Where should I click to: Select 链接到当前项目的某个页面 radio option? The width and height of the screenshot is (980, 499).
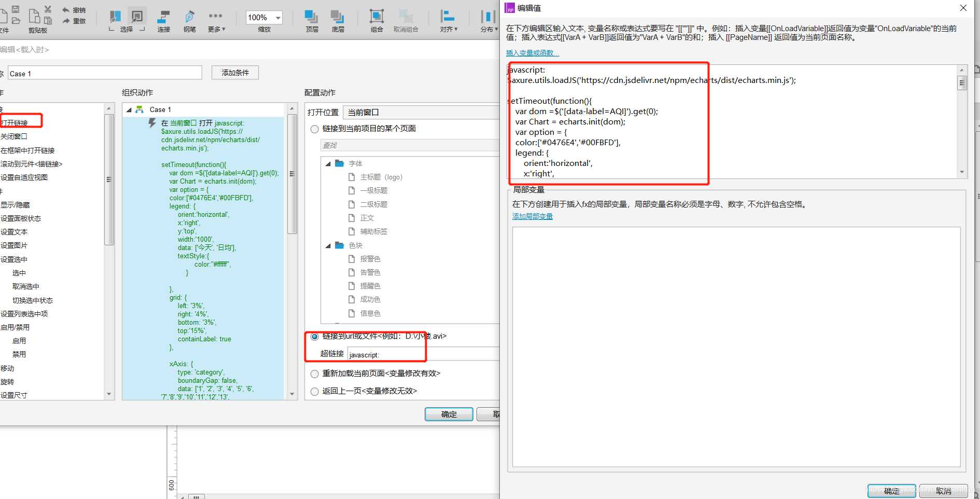click(315, 129)
